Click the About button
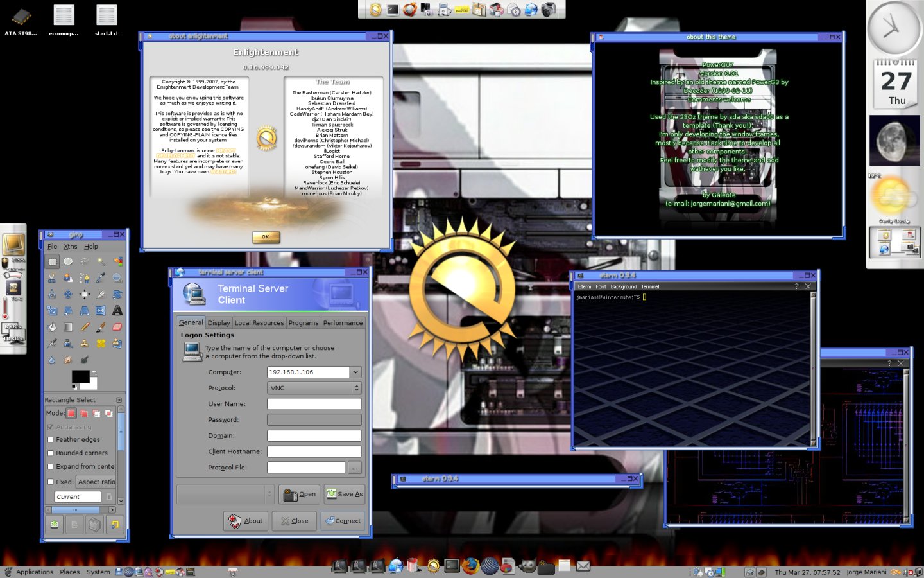This screenshot has width=924, height=578. coord(246,521)
